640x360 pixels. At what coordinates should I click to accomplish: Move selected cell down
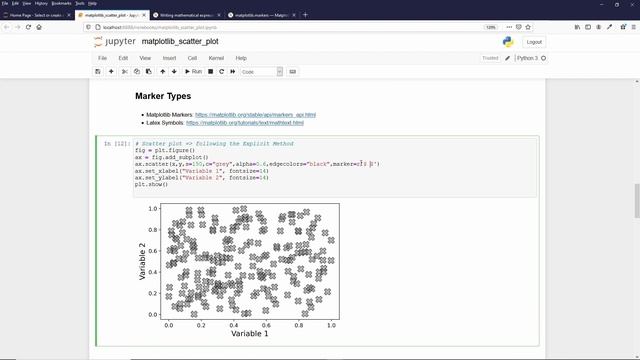pos(174,71)
